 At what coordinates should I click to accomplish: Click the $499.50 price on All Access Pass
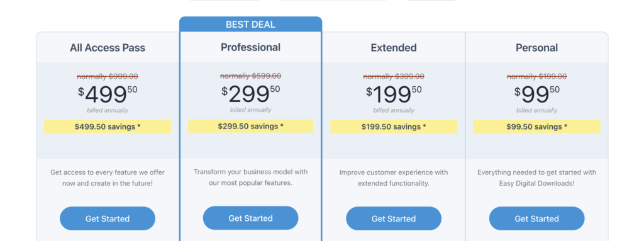108,94
